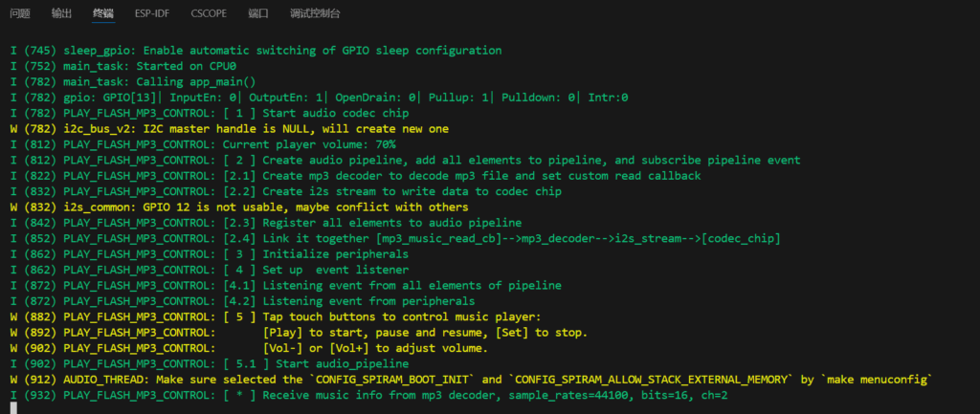Click the terminal cursor block at bottom
This screenshot has height=414, width=980.
click(13, 407)
